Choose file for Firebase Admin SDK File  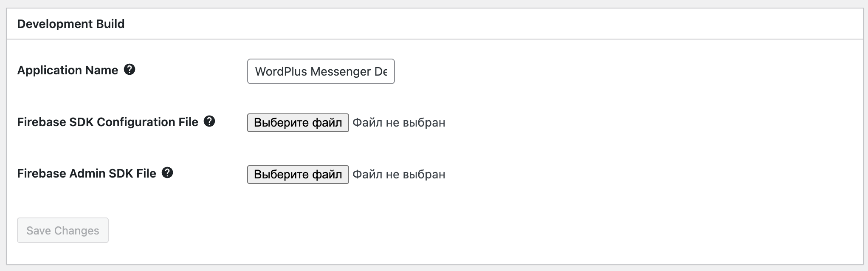pyautogui.click(x=298, y=175)
